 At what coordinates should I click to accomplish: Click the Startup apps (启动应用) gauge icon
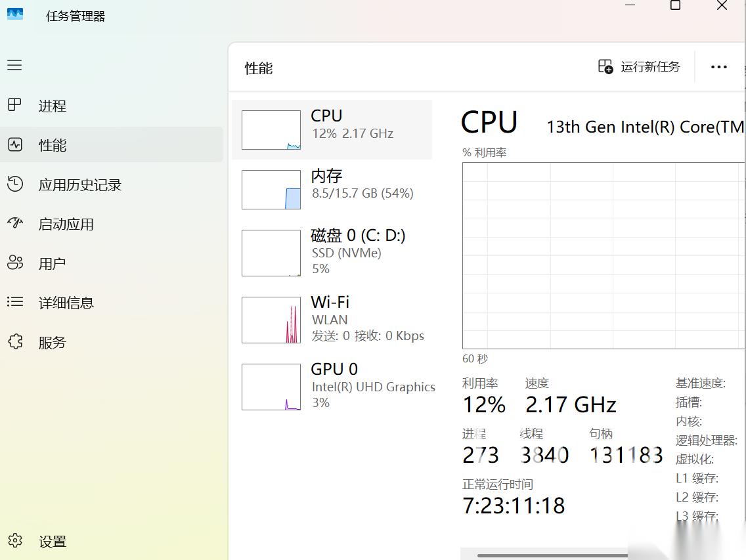coord(14,223)
